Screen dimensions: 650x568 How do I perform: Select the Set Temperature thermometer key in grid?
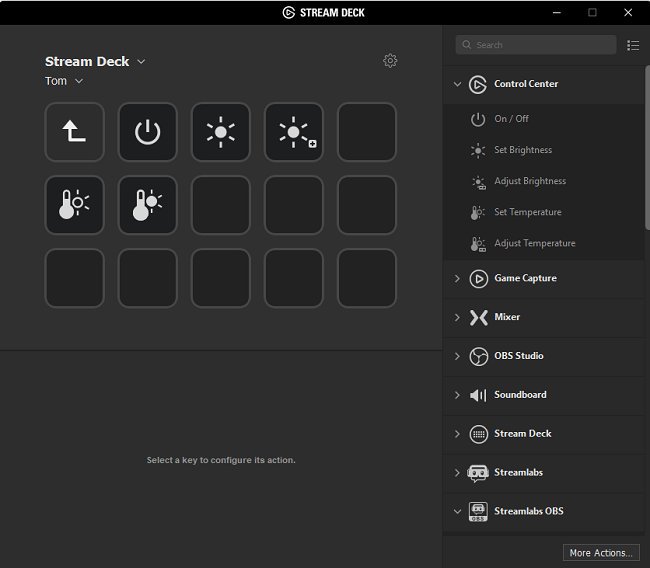tap(75, 205)
